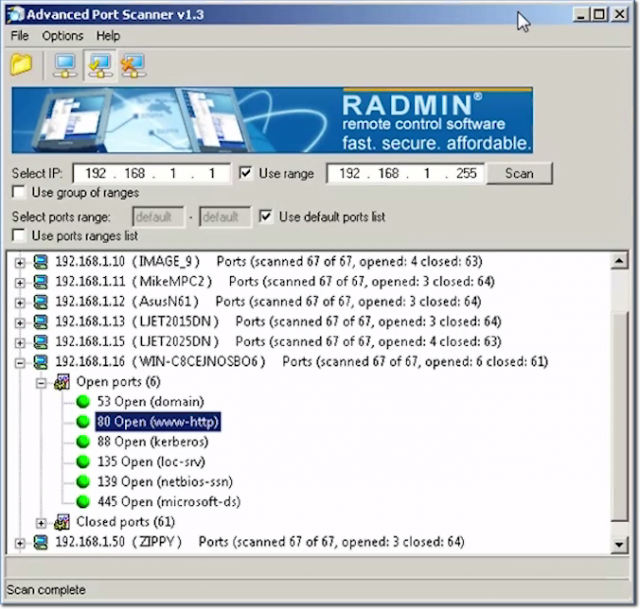Open the Options menu
This screenshot has width=640, height=609.
tap(62, 36)
